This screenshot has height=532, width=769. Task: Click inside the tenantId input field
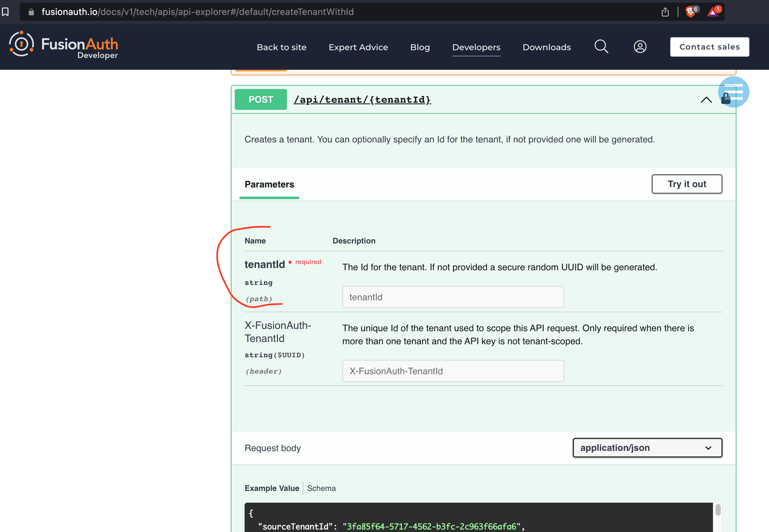(x=452, y=297)
